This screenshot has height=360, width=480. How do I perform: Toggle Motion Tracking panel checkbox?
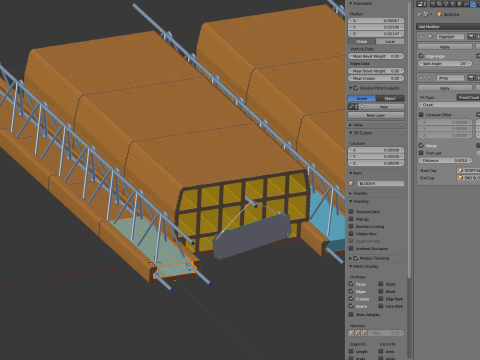click(356, 258)
